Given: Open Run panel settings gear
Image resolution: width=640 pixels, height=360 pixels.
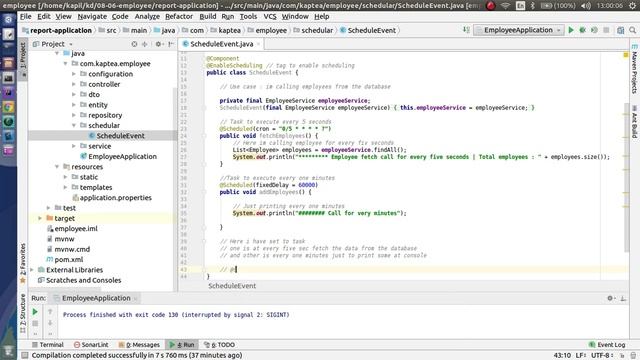Looking at the screenshot, I should click(x=611, y=298).
